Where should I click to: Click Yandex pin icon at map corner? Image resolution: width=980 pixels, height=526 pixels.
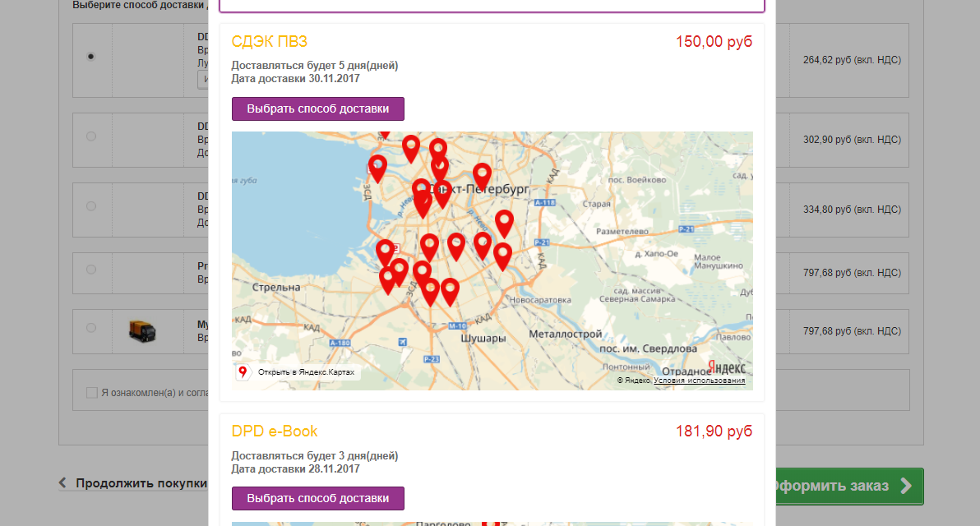click(x=243, y=371)
